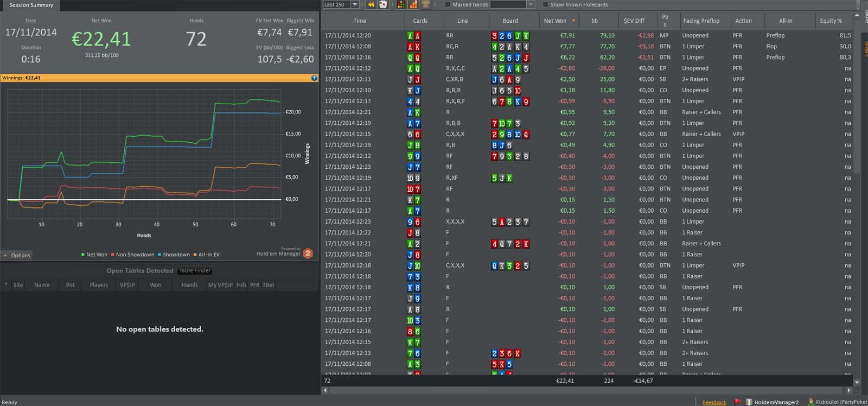Open the Last 250 hands dropdown
The image size is (868, 406).
[355, 4]
